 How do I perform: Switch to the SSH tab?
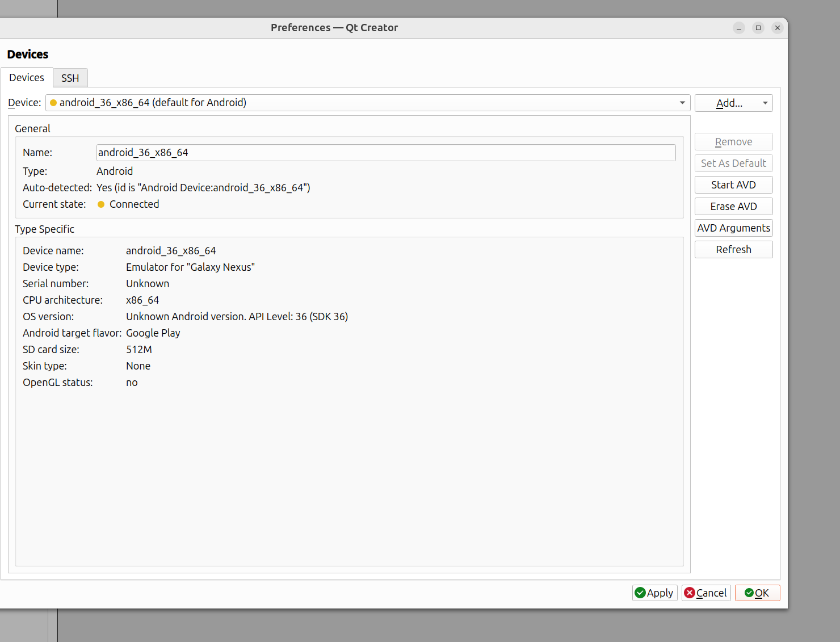[x=70, y=78]
